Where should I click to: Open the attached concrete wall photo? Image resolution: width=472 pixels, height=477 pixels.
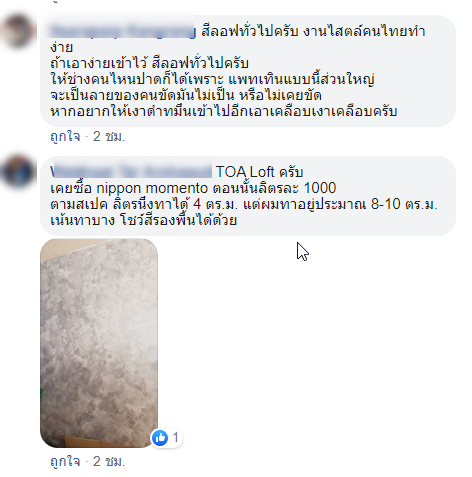pyautogui.click(x=99, y=343)
